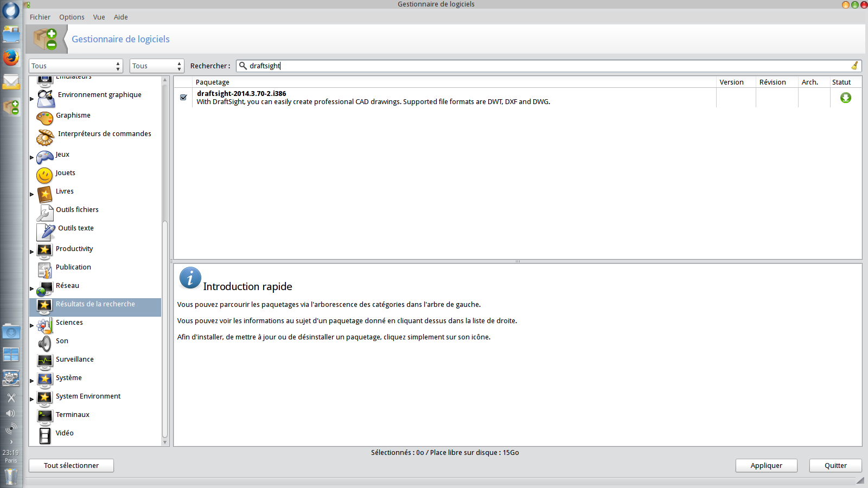Click the Publication document icon
Screen dimensions: 868x488
coord(44,269)
